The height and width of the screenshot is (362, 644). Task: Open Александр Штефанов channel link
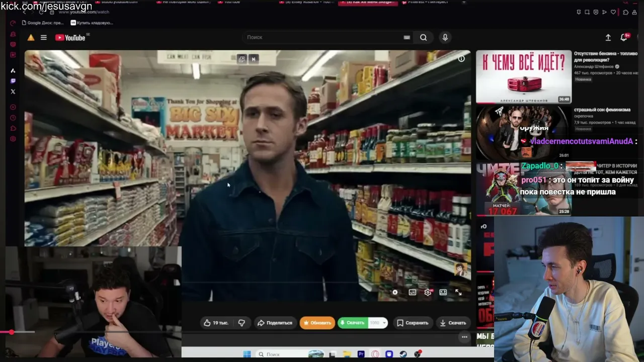594,66
